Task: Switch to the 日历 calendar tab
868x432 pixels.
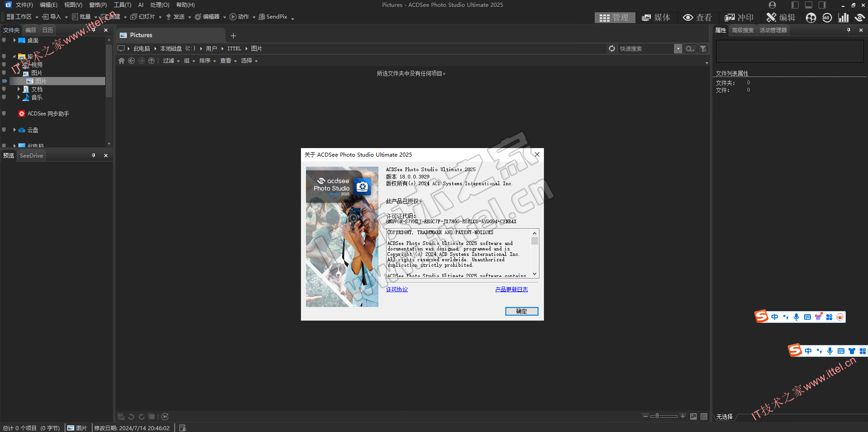Action: pos(48,30)
